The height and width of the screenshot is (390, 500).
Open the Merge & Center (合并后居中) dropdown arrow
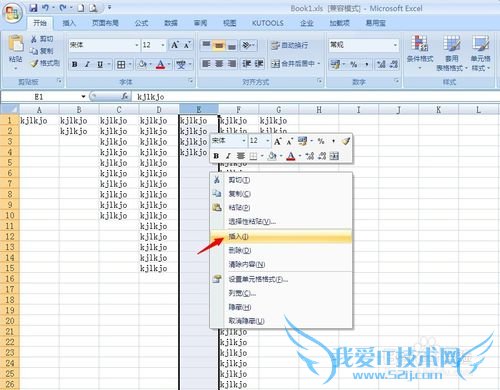click(319, 63)
